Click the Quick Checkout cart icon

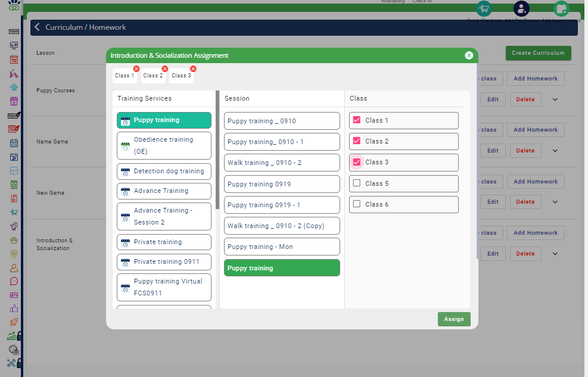tap(484, 8)
